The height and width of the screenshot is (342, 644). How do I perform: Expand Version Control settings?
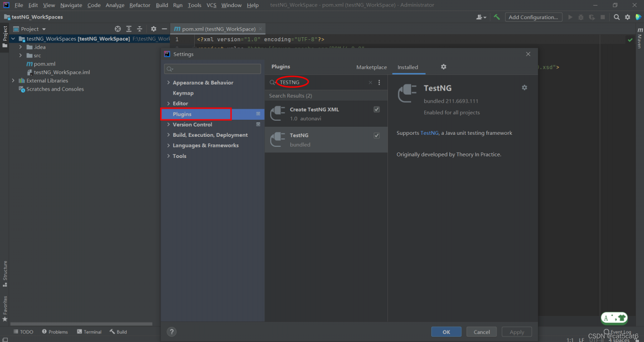pyautogui.click(x=169, y=125)
